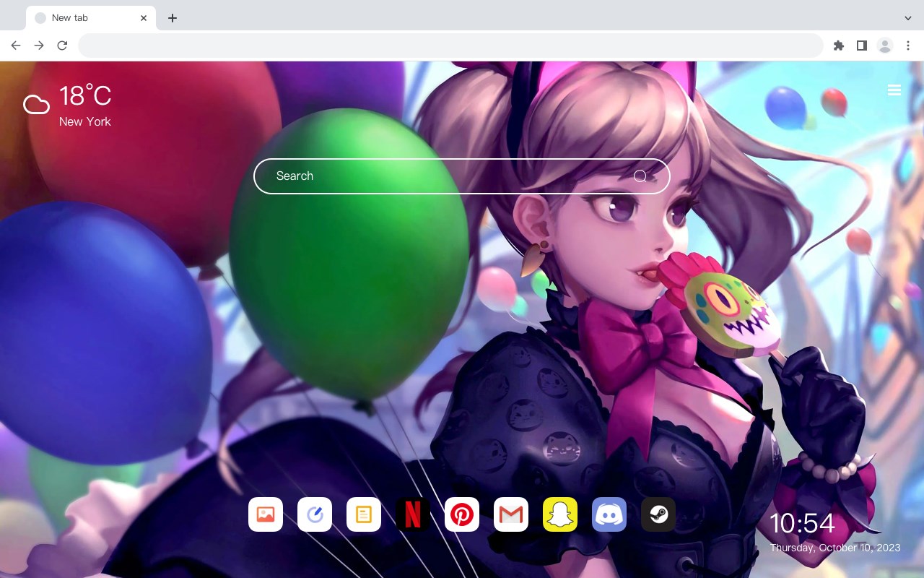Viewport: 924px width, 578px height.
Task: Click the cloudy weather icon
Action: click(x=36, y=105)
